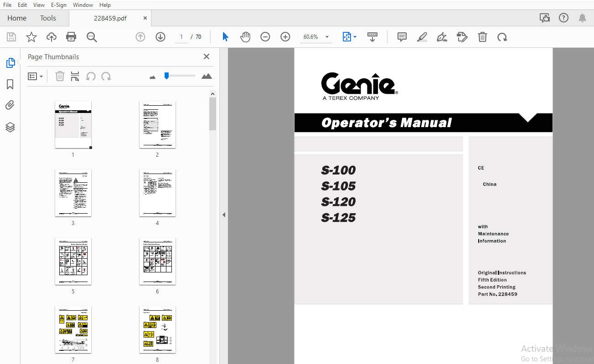The height and width of the screenshot is (364, 594).
Task: Click the insert page break thumbnails icon
Action: pyautogui.click(x=75, y=76)
